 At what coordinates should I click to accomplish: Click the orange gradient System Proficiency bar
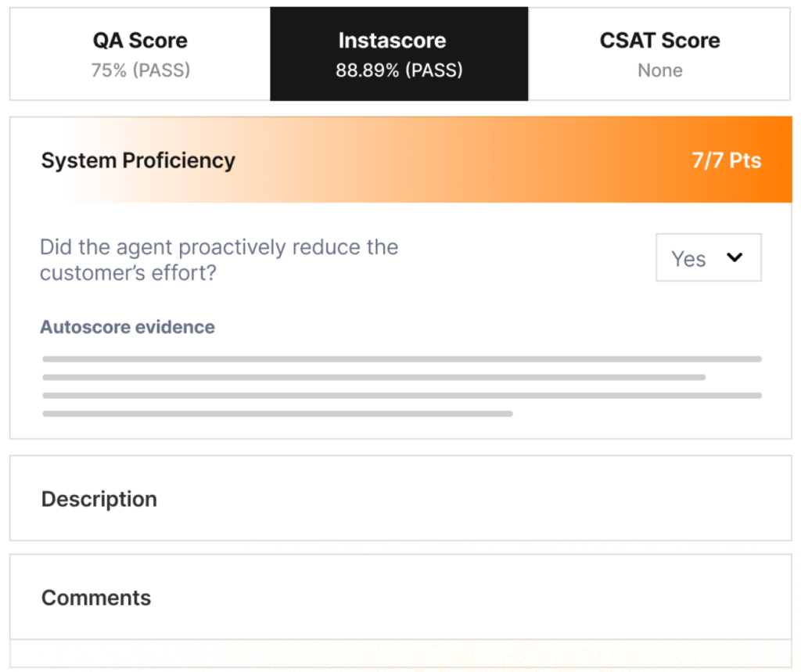click(469, 160)
